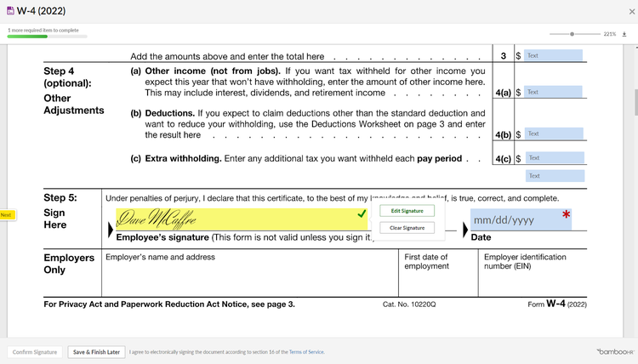The height and width of the screenshot is (364, 638).
Task: Click the "First date of employment" label
Action: [x=426, y=261]
